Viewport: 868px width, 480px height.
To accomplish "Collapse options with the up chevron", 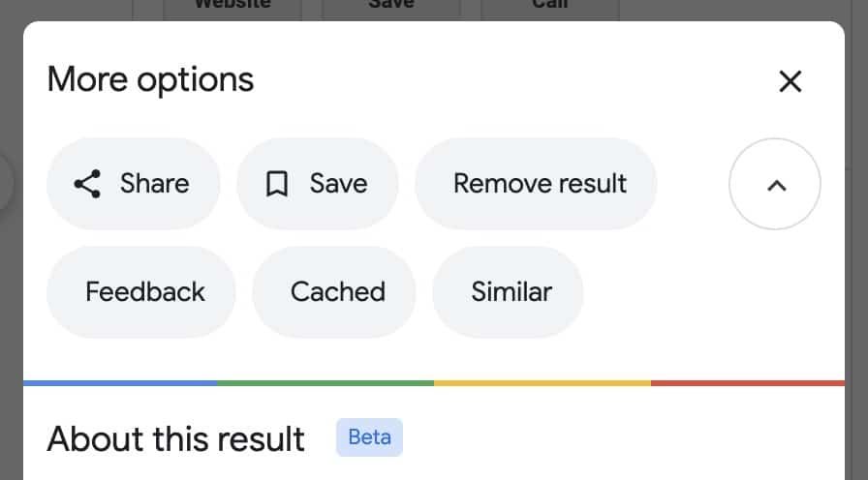I will [775, 184].
